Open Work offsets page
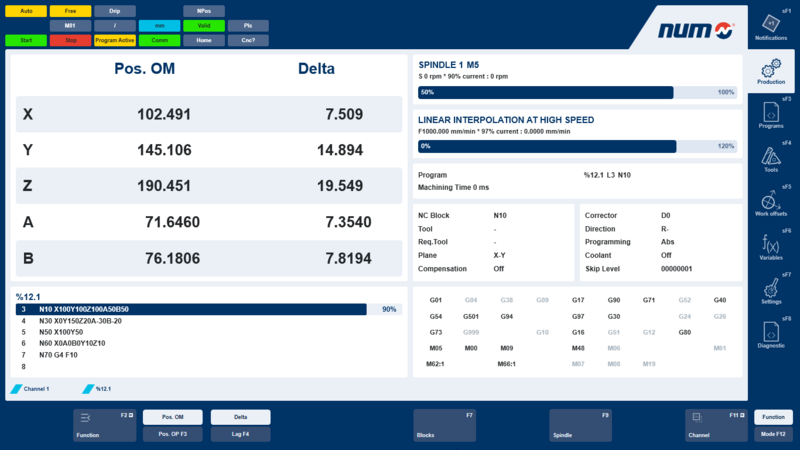The width and height of the screenshot is (800, 450). click(x=771, y=204)
